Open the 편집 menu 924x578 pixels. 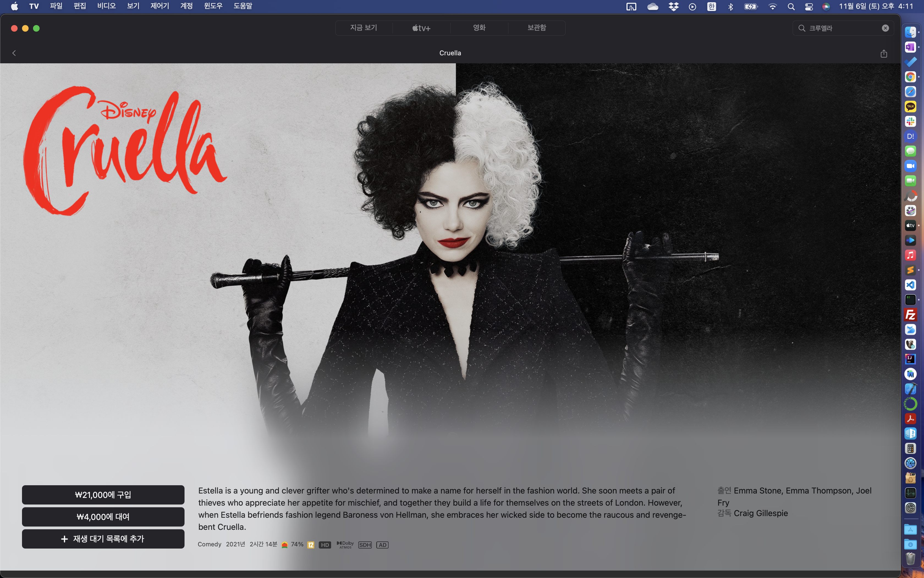pyautogui.click(x=80, y=6)
